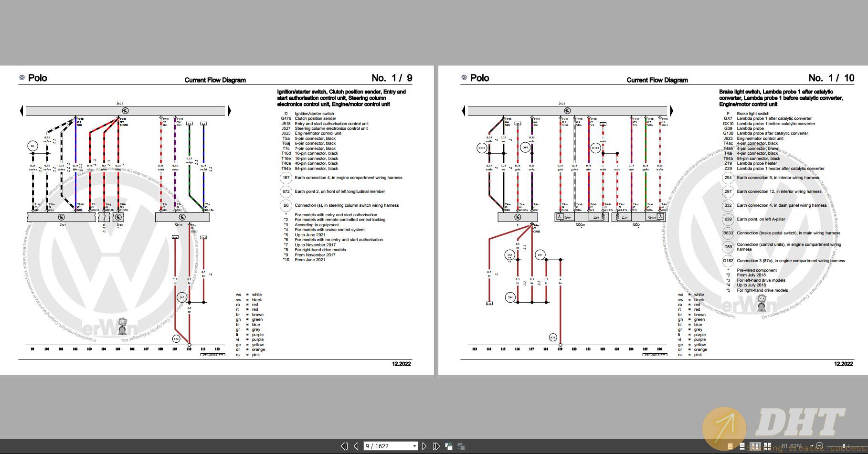Click the Polo title on the right page
Screen dimensions: 868x454
[x=479, y=78]
